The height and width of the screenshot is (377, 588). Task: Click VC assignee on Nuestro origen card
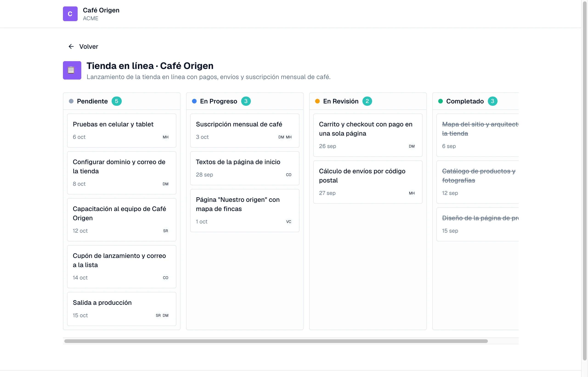coord(289,222)
